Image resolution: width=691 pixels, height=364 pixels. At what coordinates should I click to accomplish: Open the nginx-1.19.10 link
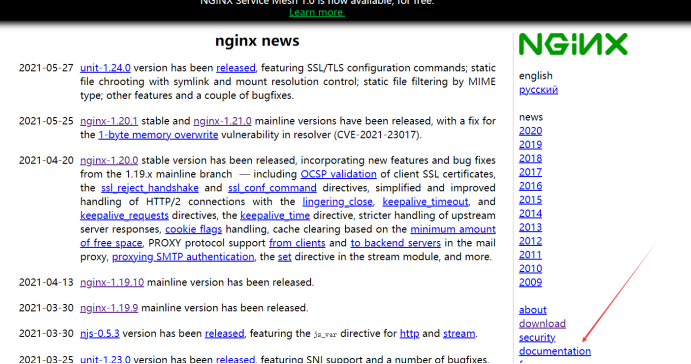[x=112, y=282]
